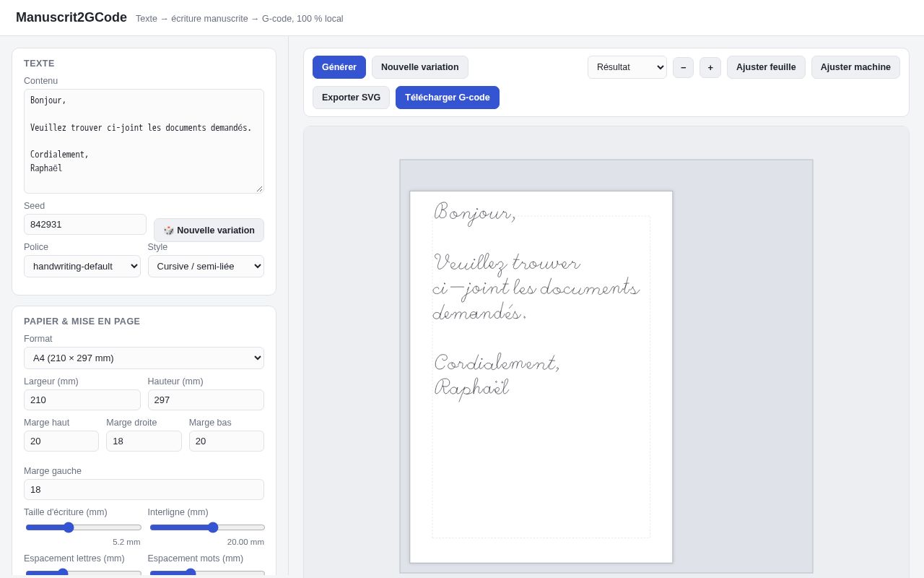Click the Seed field showing 842931
This screenshot has width=924, height=578.
point(85,224)
